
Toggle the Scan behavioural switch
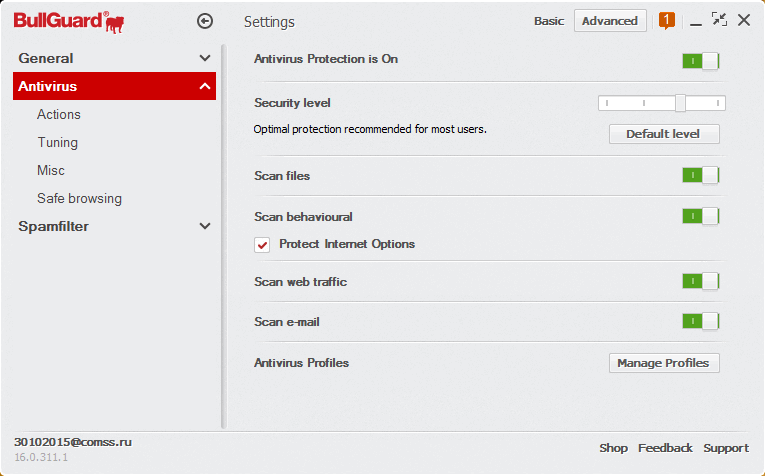pos(701,216)
